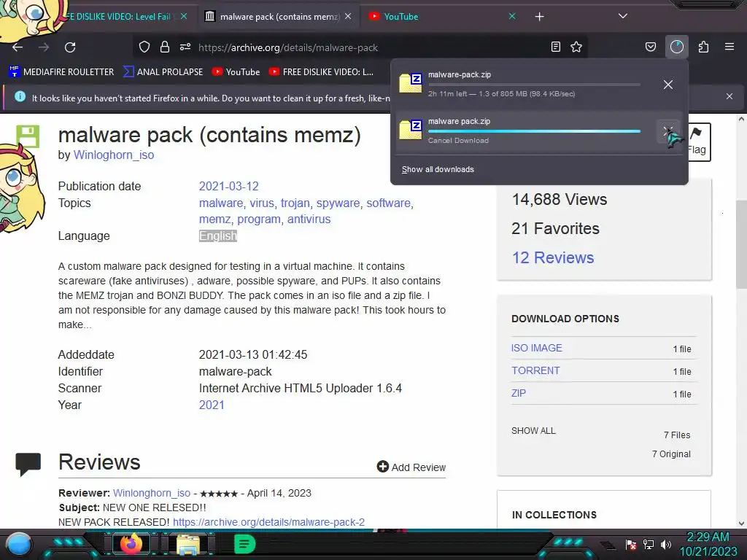
Task: Open MEDIAFIRE ROULETTER bookmark
Action: click(61, 72)
